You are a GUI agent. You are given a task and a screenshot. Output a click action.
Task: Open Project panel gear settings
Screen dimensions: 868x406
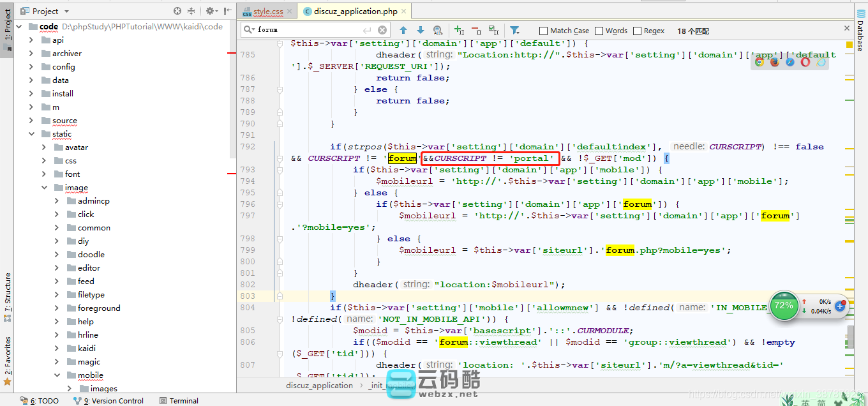[x=210, y=11]
